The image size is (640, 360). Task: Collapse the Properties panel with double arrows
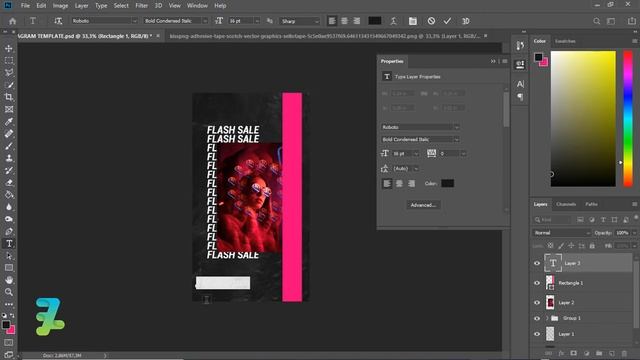pyautogui.click(x=493, y=61)
